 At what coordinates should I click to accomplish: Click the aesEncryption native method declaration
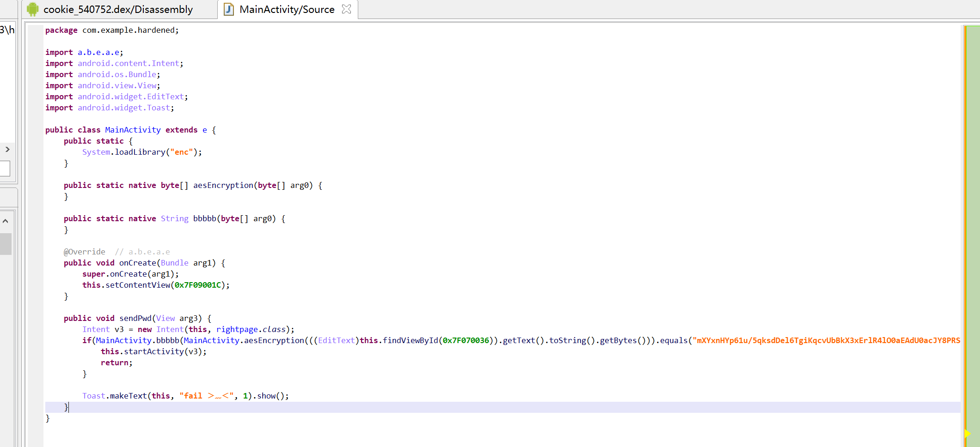[223, 185]
